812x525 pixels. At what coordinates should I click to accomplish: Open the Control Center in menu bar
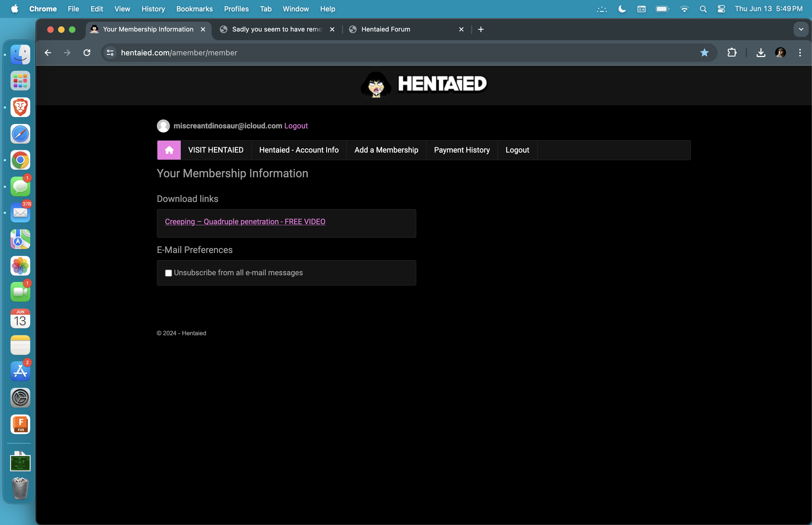(721, 9)
